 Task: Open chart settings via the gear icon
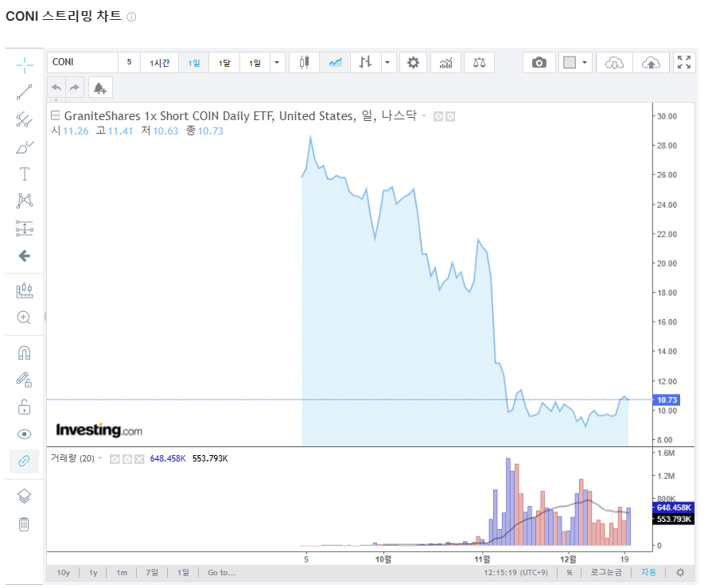coord(413,62)
